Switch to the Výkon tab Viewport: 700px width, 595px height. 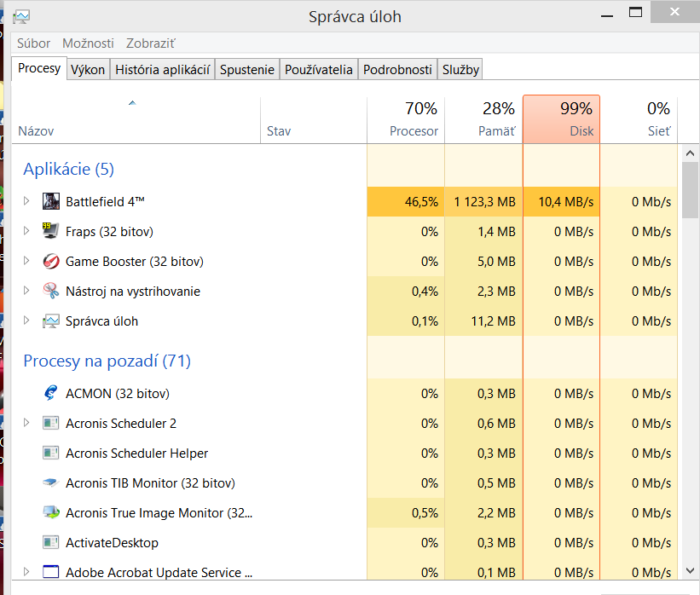click(88, 70)
